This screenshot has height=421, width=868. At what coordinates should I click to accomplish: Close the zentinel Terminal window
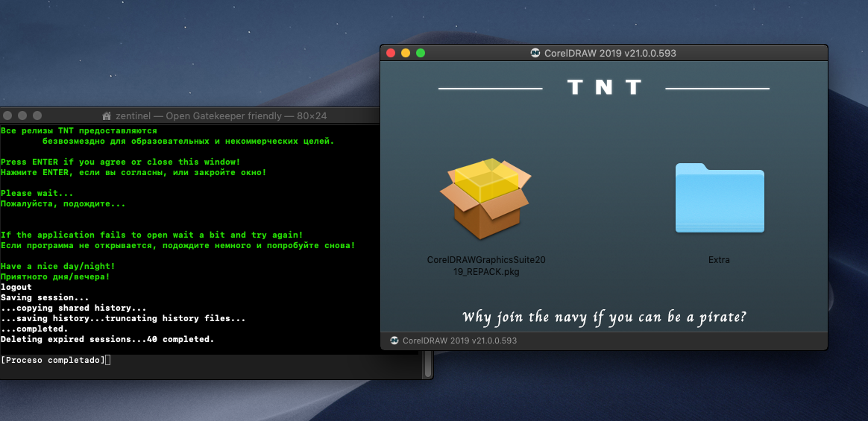tap(7, 115)
